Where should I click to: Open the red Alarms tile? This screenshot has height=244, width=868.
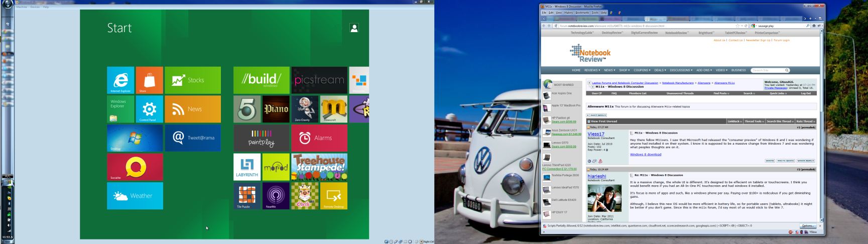319,138
